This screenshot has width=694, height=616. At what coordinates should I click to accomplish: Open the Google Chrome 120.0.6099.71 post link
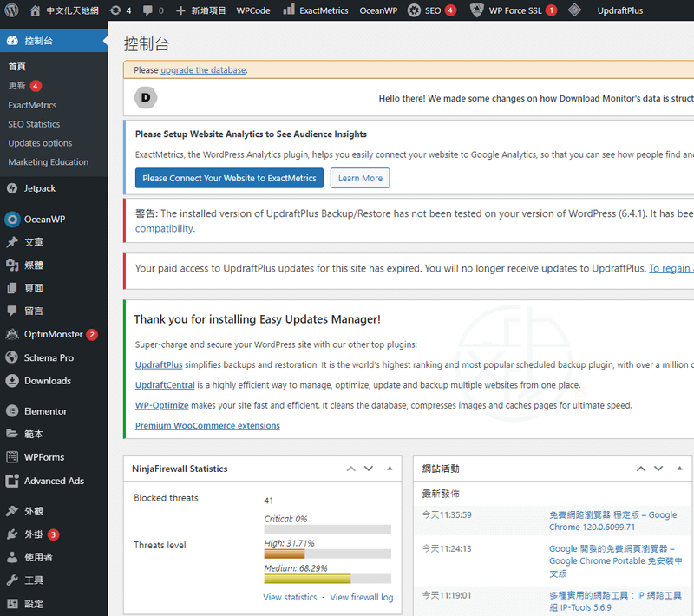point(613,521)
